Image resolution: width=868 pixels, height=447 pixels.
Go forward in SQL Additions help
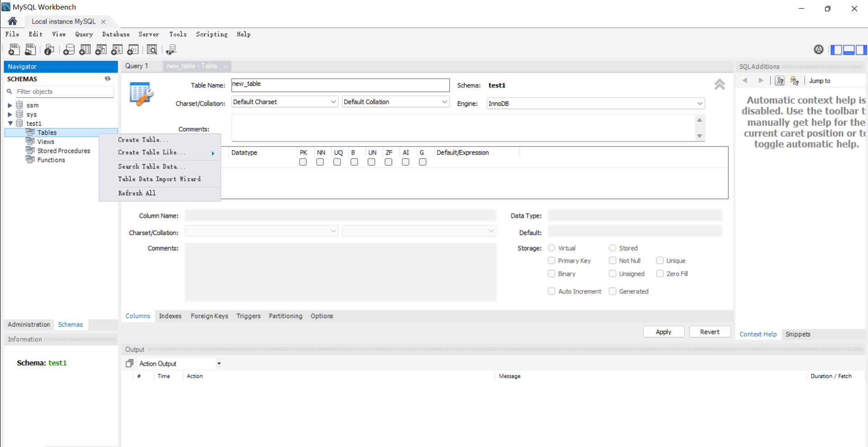tap(761, 80)
